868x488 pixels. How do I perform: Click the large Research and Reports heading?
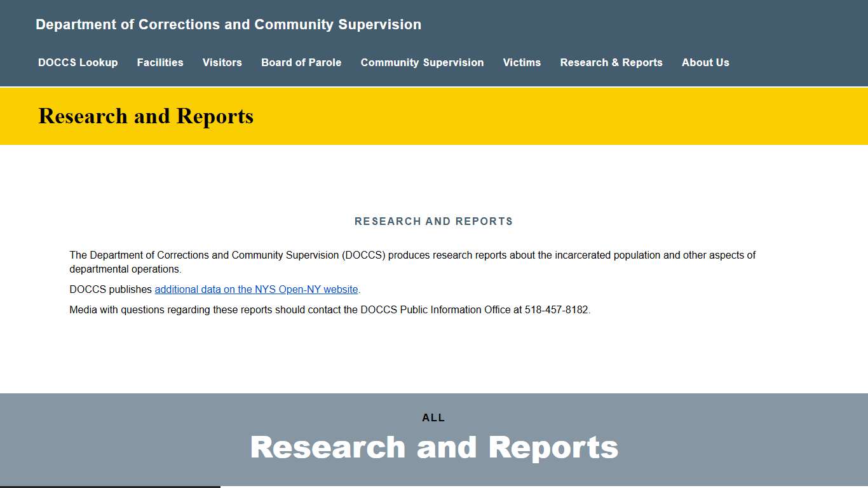tap(434, 447)
